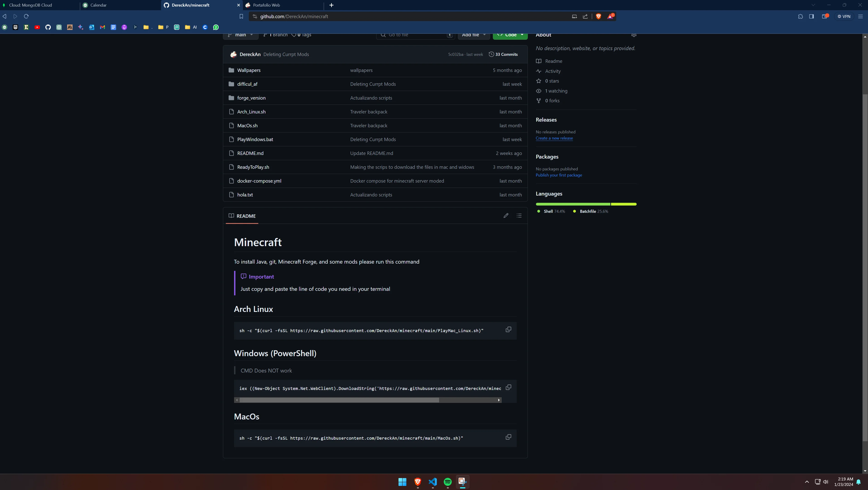Open the docker-compose.yml file

click(x=259, y=181)
